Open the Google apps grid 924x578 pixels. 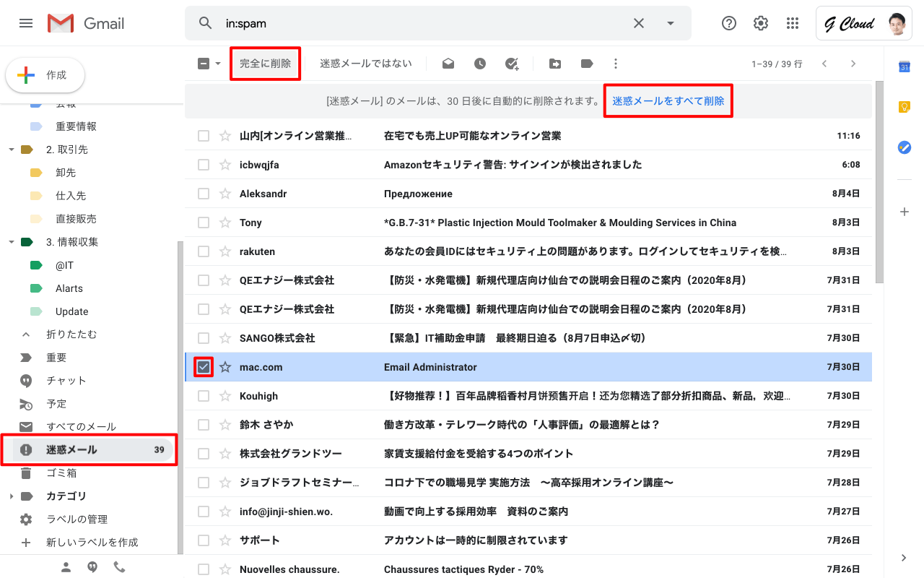point(793,23)
